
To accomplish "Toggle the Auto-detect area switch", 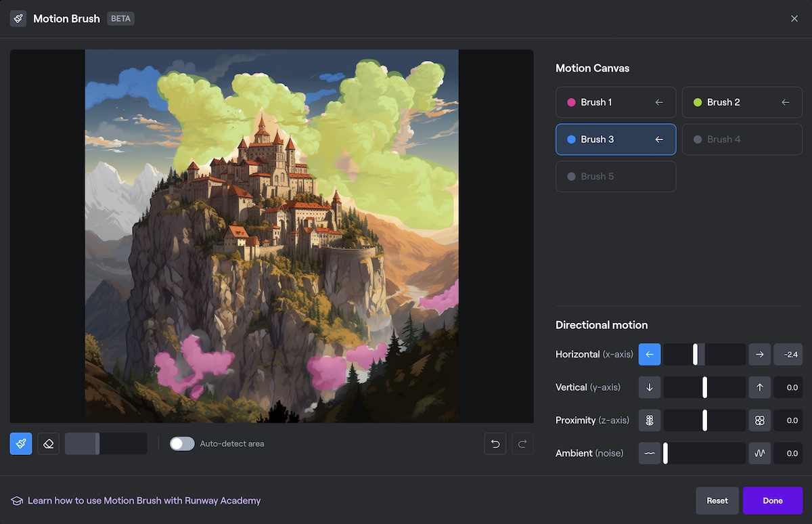I will (182, 443).
